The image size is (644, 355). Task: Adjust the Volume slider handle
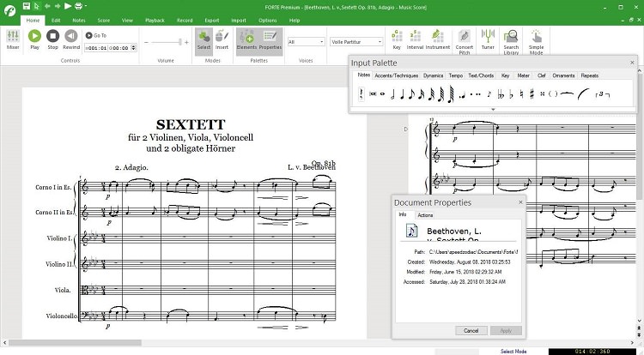pos(180,42)
